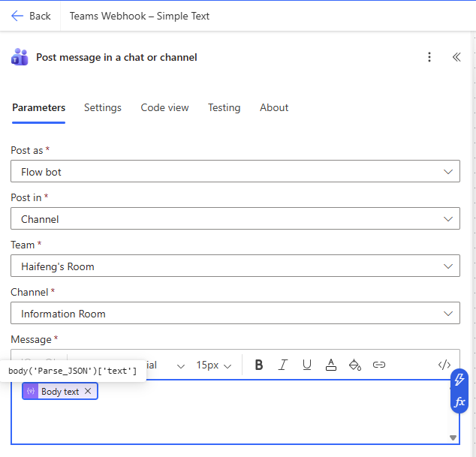Open the Team dropdown for Haifeng's Room
The width and height of the screenshot is (476, 457).
[235, 266]
